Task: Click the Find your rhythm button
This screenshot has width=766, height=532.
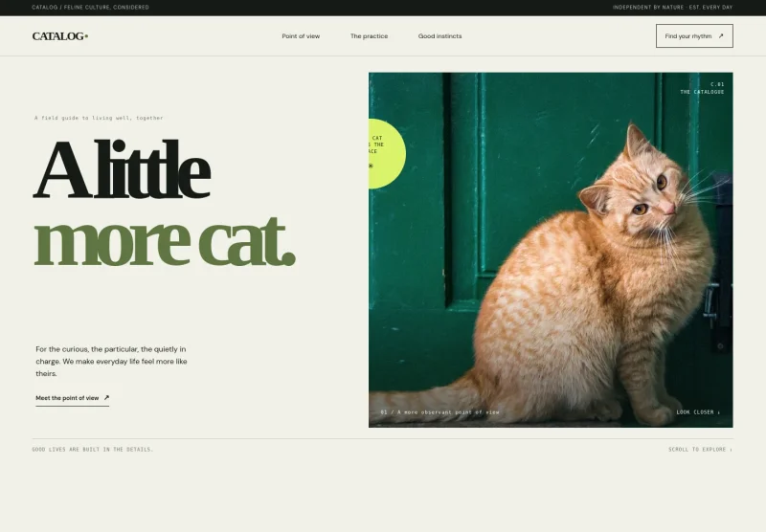Action: pos(694,36)
